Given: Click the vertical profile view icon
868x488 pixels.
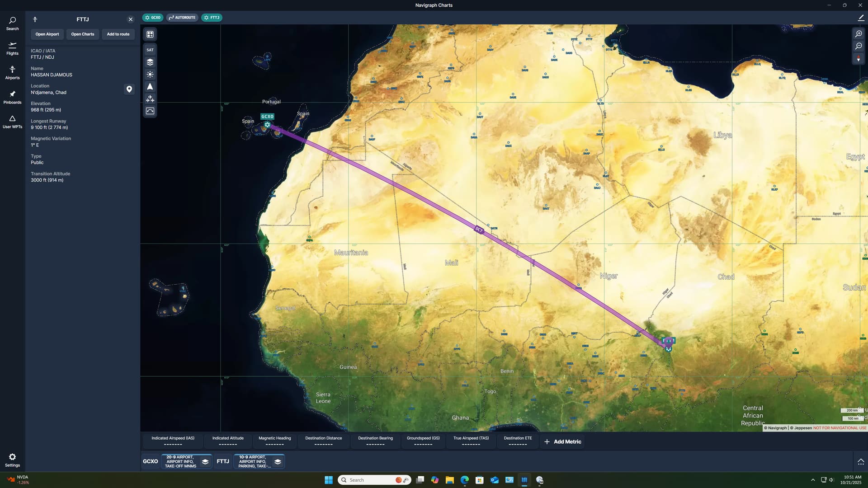Looking at the screenshot, I should point(150,111).
